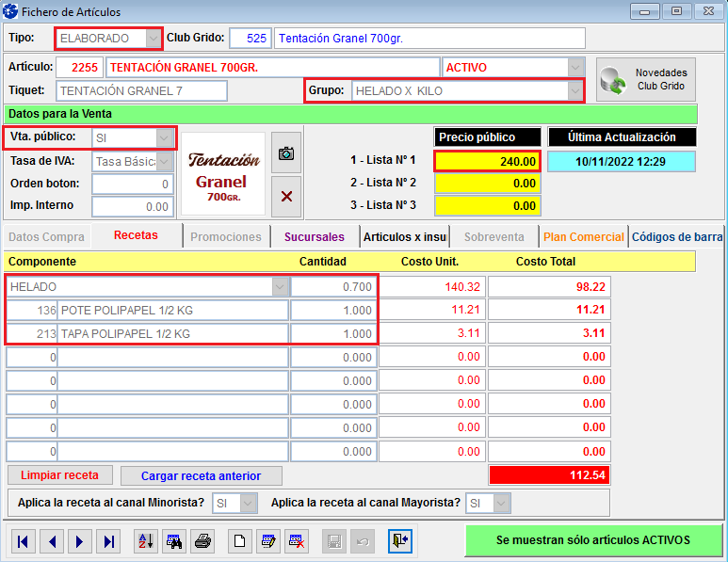Viewport: 728px width, 562px height.
Task: Switch to the Sucursales tab
Action: point(314,237)
